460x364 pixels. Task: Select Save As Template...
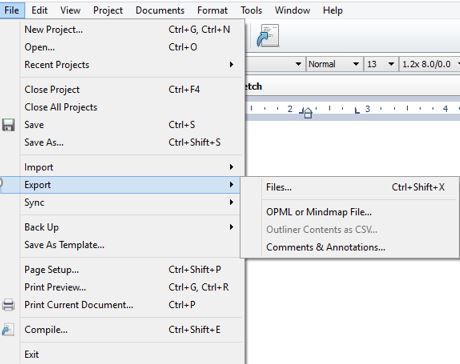point(130,245)
